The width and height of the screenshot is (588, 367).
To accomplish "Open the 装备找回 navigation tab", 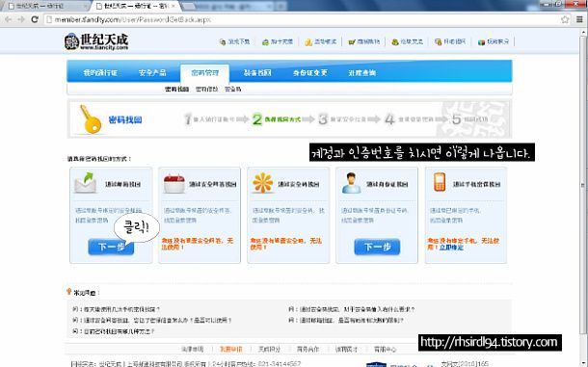I will tap(257, 72).
